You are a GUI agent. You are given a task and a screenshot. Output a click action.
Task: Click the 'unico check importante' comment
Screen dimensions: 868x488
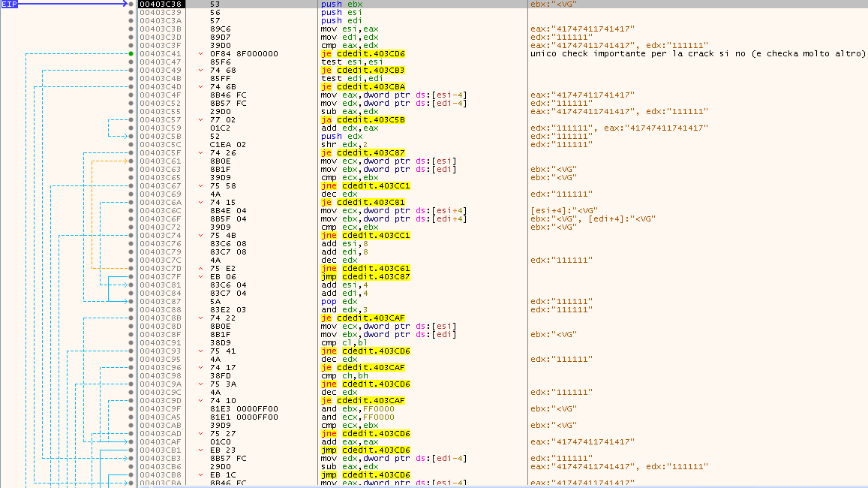click(x=697, y=54)
